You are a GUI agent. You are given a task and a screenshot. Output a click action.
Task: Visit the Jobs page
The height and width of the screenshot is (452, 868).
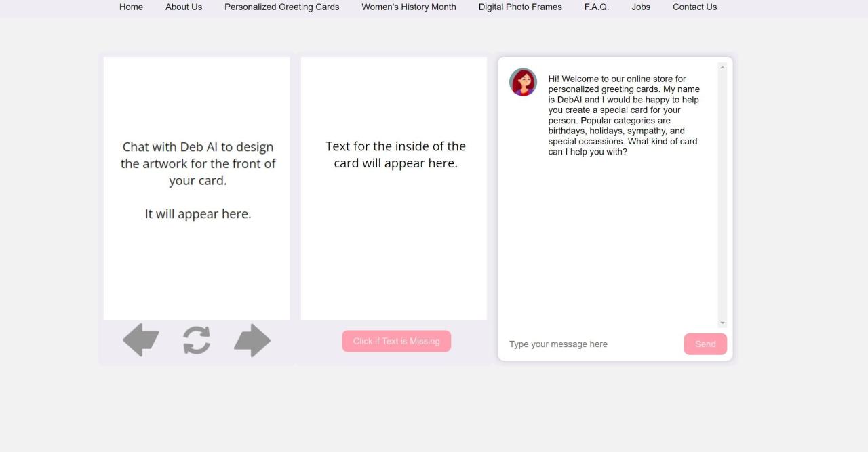(641, 7)
